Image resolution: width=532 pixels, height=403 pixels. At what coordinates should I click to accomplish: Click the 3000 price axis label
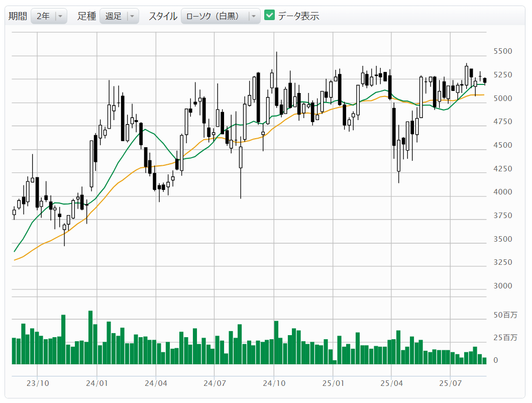pyautogui.click(x=503, y=286)
